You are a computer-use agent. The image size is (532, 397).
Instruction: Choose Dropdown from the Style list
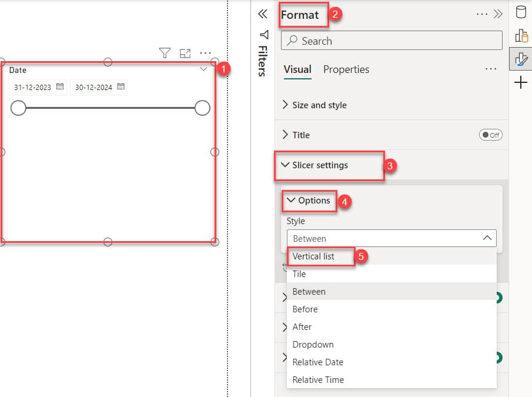pyautogui.click(x=392, y=345)
